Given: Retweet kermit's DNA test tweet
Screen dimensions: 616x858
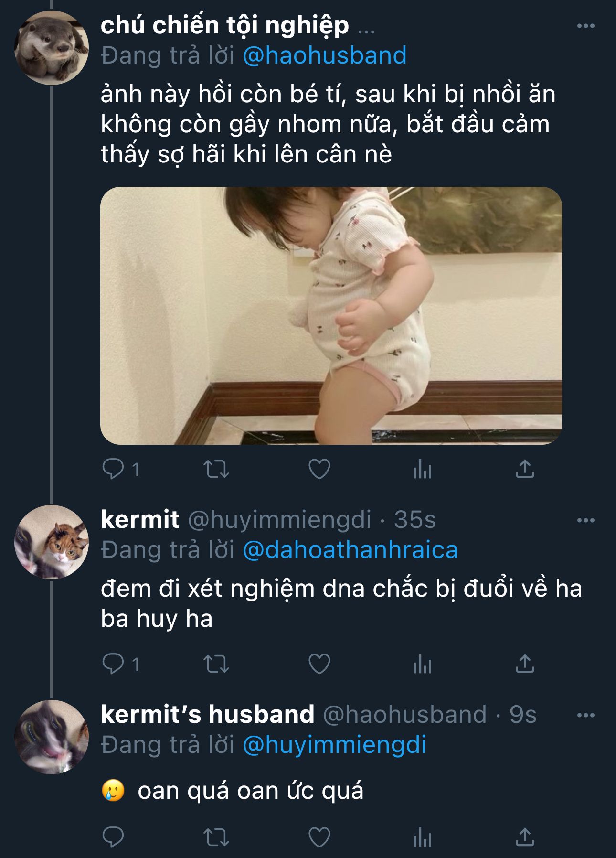Looking at the screenshot, I should tap(216, 664).
